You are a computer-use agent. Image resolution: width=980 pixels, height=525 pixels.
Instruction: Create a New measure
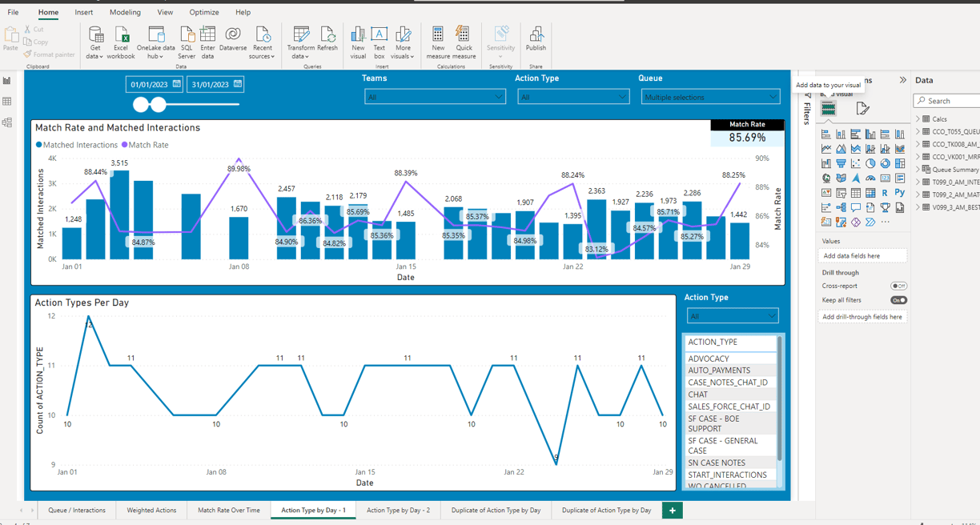(x=438, y=42)
